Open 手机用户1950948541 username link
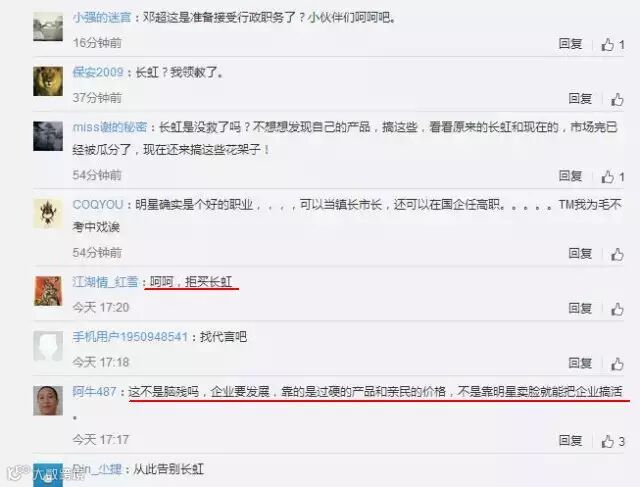Screen dimensions: 640x487 (130, 337)
